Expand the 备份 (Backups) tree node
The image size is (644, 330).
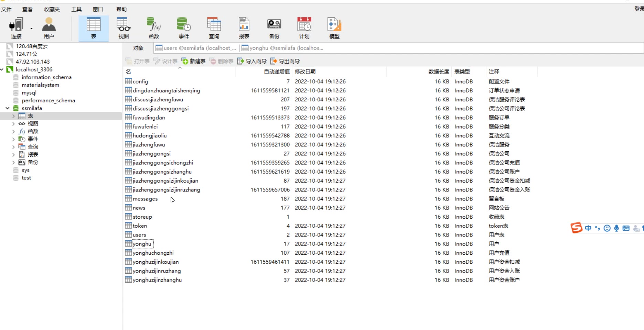[13, 162]
